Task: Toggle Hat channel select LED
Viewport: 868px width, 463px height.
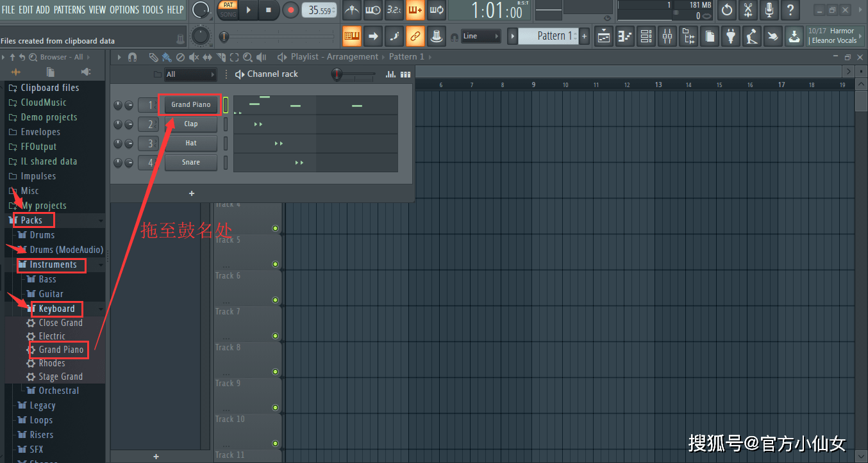Action: [226, 143]
